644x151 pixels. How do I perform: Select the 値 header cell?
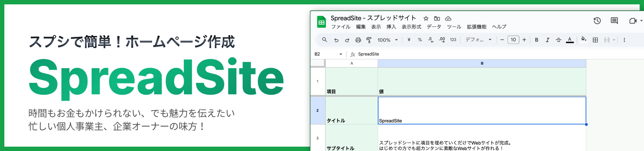coord(482,82)
